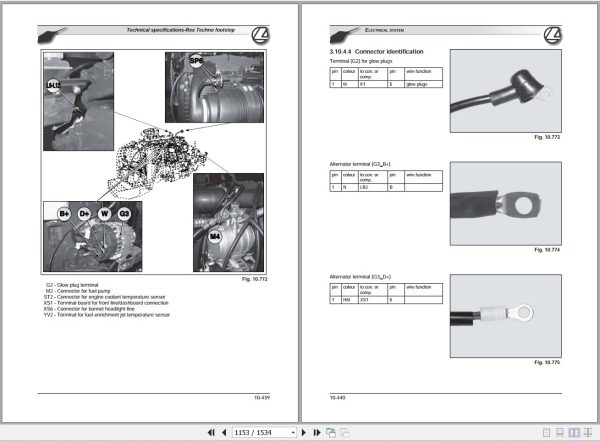The width and height of the screenshot is (600, 441).
Task: Click the Fig. 10.773 glow plug terminal photo
Action: click(x=505, y=91)
